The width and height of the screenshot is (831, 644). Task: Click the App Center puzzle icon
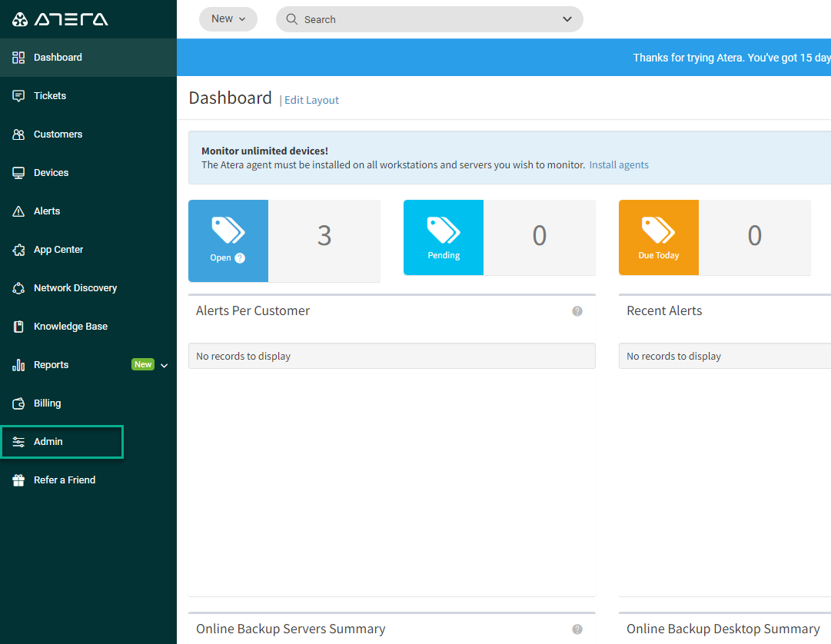pyautogui.click(x=18, y=250)
